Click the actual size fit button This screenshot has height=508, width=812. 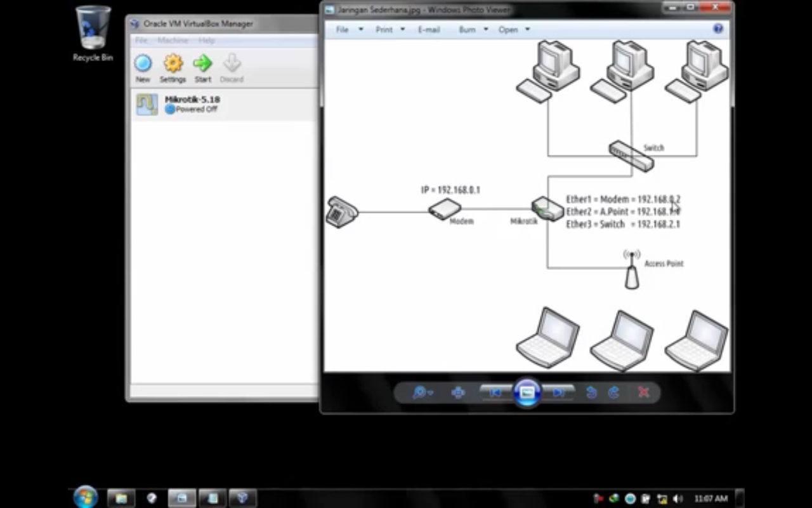[458, 392]
